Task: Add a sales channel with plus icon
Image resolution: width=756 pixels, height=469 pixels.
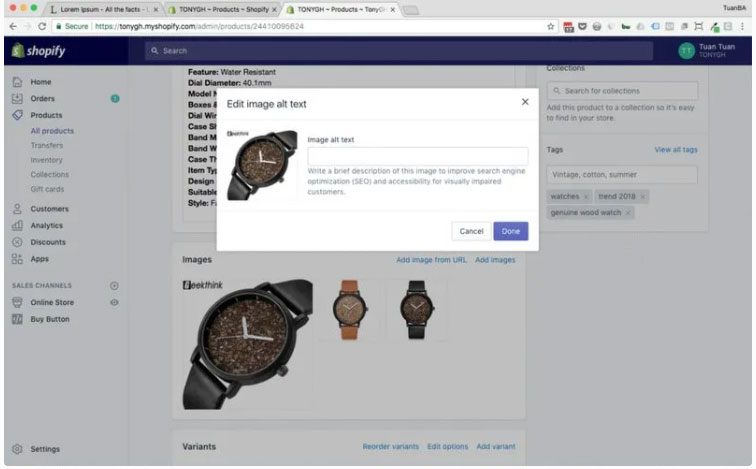Action: [114, 286]
